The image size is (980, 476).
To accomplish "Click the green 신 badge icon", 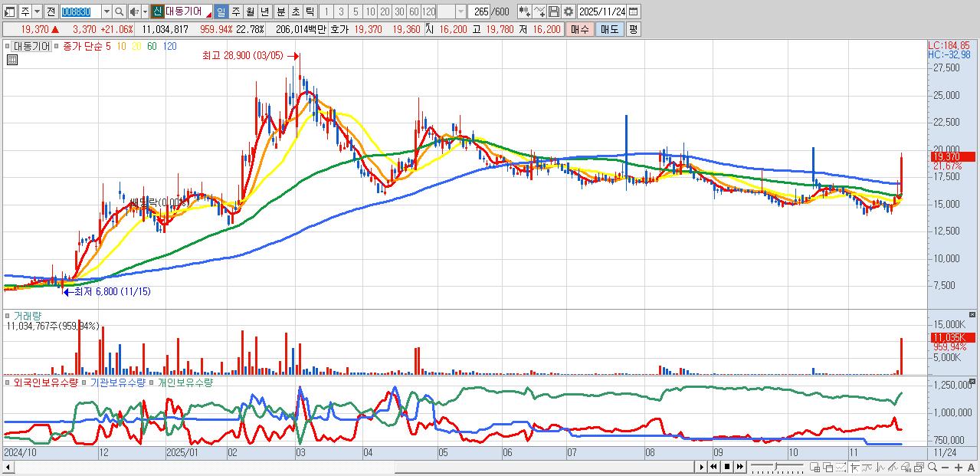I will pos(156,12).
